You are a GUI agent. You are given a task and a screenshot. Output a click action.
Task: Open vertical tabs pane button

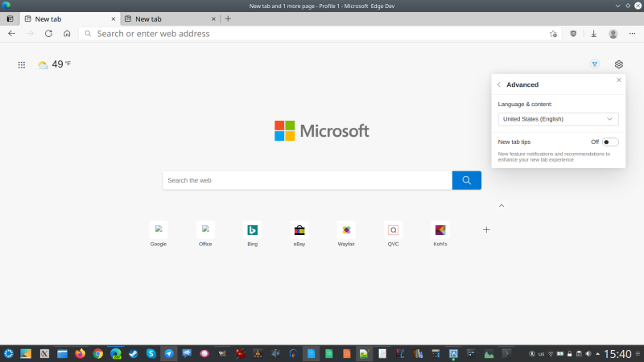pyautogui.click(x=10, y=19)
